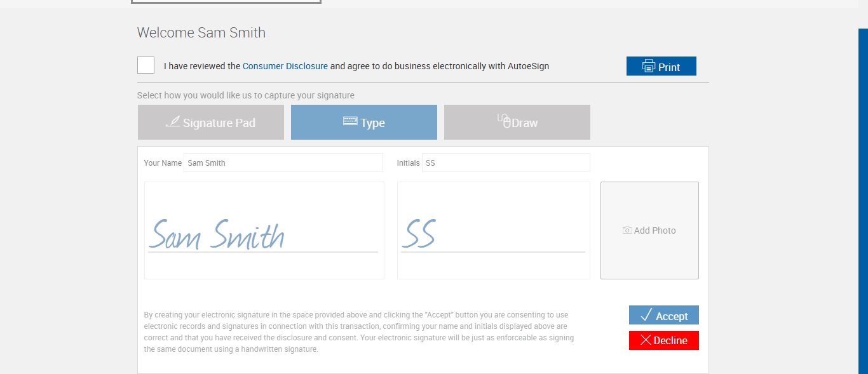Click the X icon on Decline
This screenshot has height=374, width=868.
(x=646, y=340)
